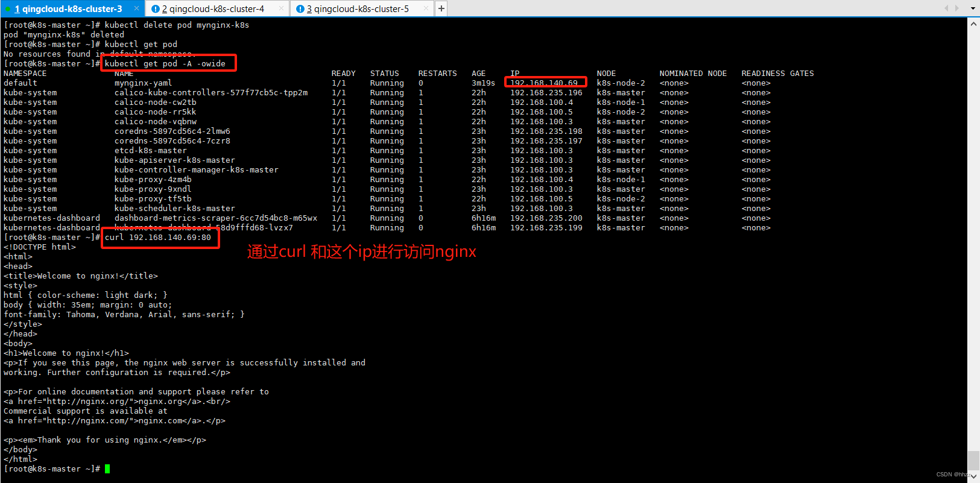The image size is (980, 483).
Task: Open the session tab list dropdown
Action: [973, 8]
